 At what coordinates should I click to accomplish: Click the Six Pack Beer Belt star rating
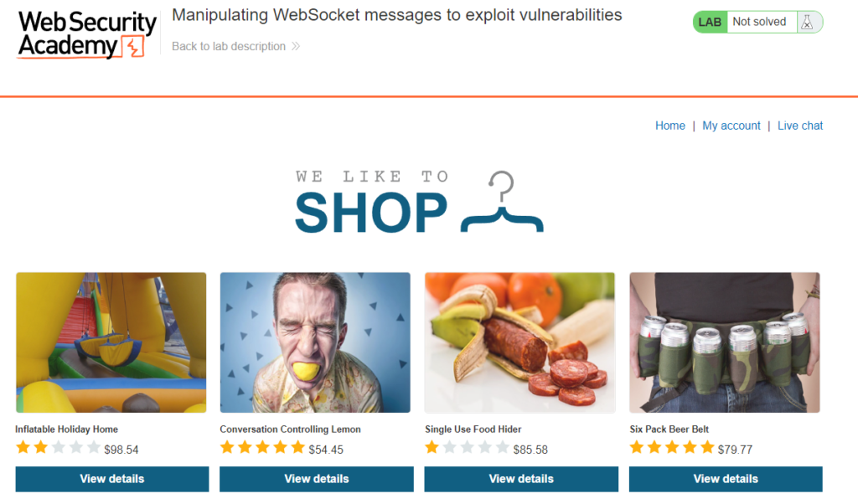pos(672,448)
